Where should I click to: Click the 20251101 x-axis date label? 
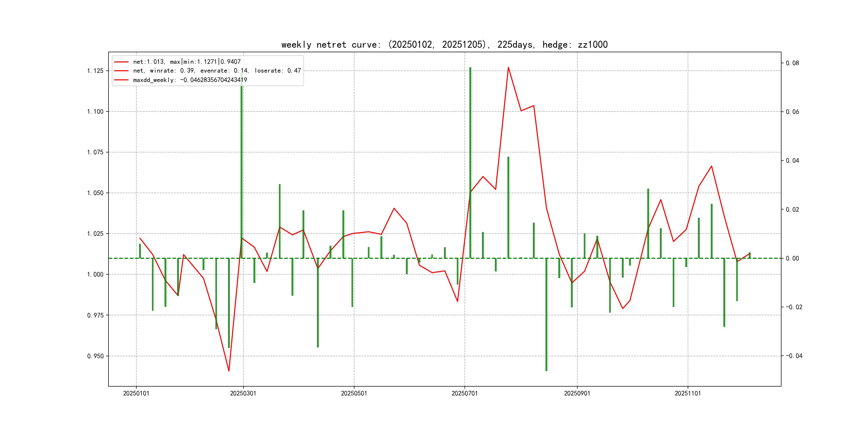pos(687,393)
